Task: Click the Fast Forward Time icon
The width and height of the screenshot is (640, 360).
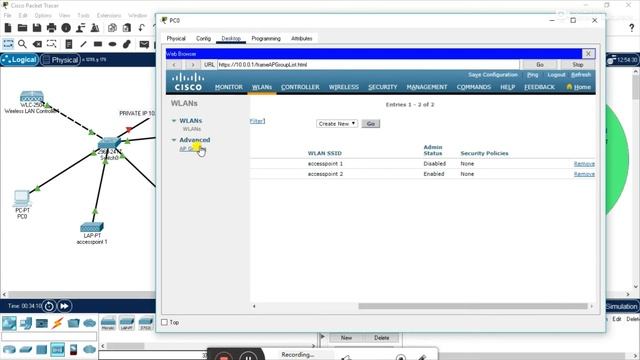Action: click(x=64, y=306)
